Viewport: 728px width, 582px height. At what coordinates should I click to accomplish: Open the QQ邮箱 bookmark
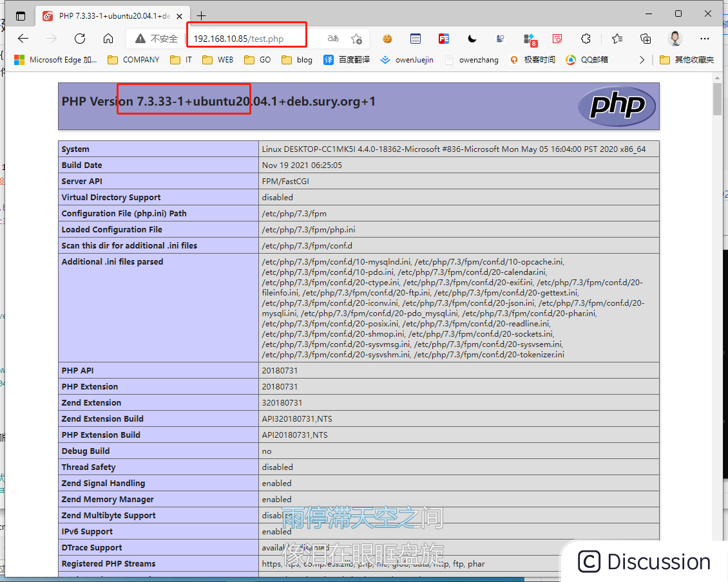[x=587, y=60]
